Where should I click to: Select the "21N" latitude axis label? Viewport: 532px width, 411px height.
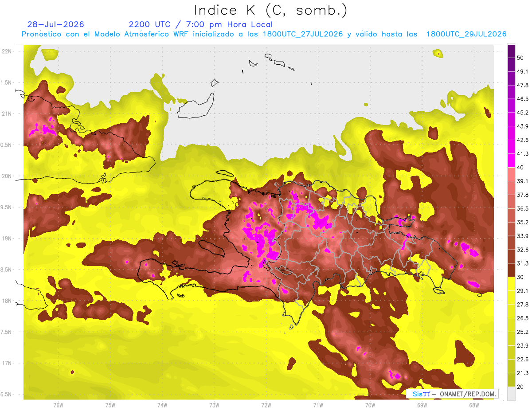click(x=7, y=114)
